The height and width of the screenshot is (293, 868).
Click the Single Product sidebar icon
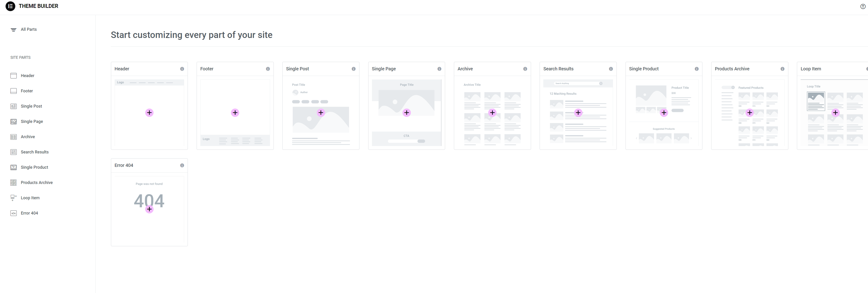[13, 167]
